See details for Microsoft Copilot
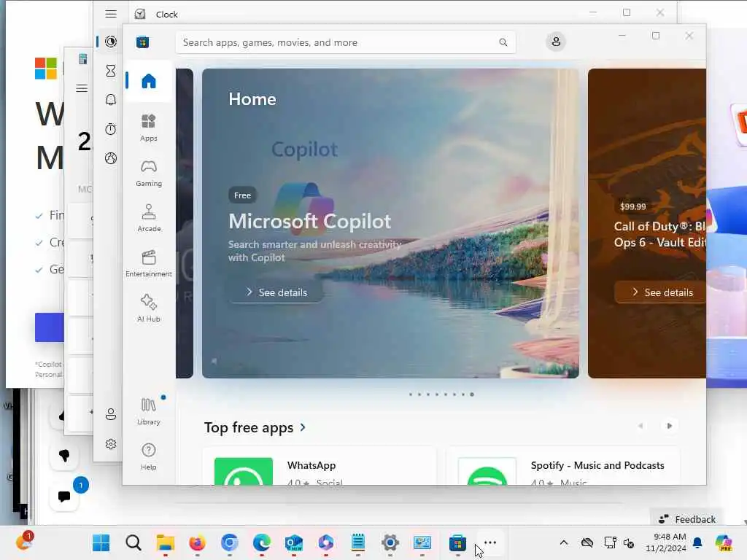 pos(276,292)
